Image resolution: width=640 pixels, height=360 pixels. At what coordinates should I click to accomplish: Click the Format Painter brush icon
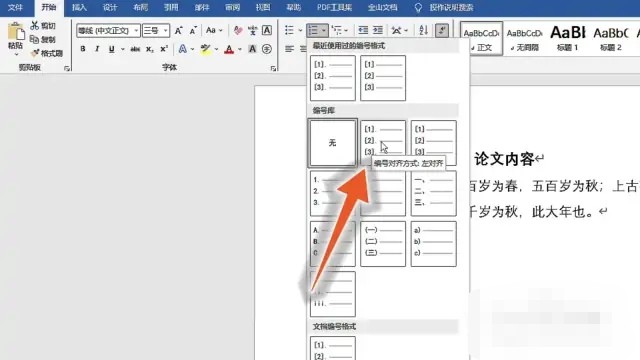(x=35, y=53)
